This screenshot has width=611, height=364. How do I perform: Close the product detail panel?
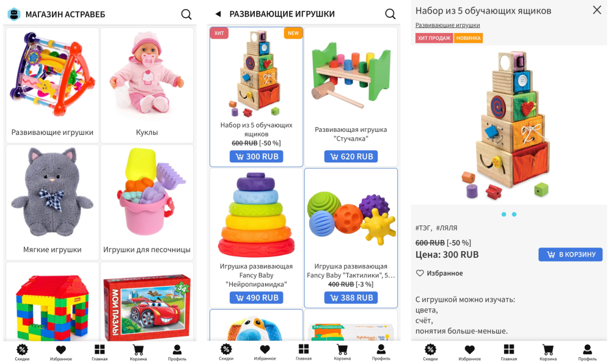pos(596,10)
